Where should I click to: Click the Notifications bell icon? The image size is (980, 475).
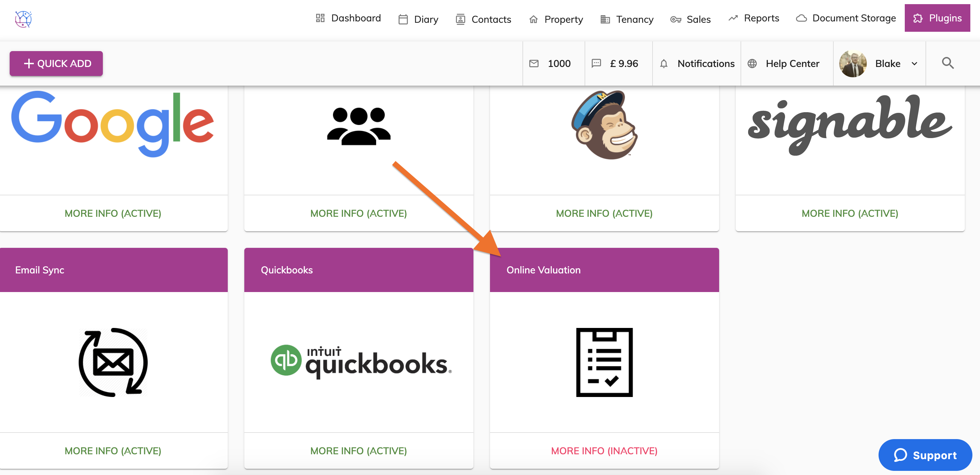[664, 64]
